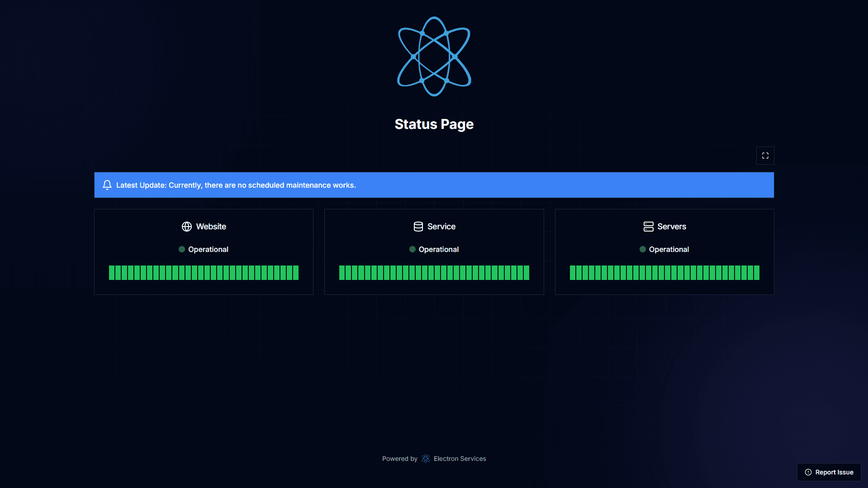Select the Service card title

(441, 227)
